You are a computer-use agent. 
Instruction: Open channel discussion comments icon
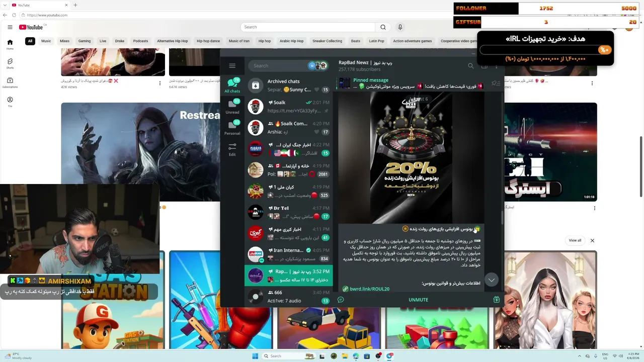[x=341, y=300]
